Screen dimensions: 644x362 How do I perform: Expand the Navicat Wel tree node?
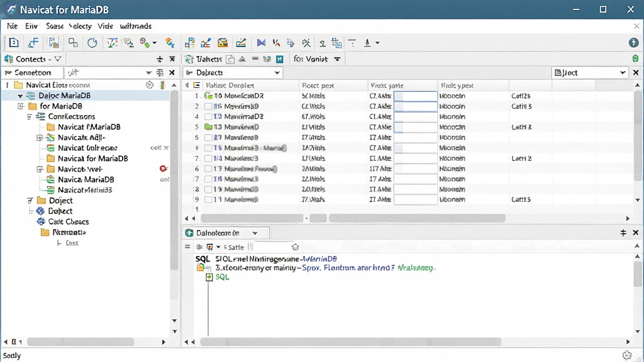[x=40, y=169]
